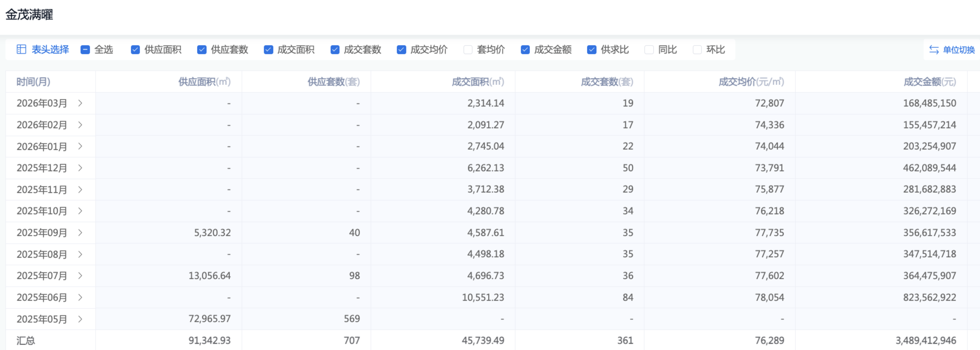The width and height of the screenshot is (980, 350).
Task: Click the 时间(月) column header
Action: [x=33, y=82]
